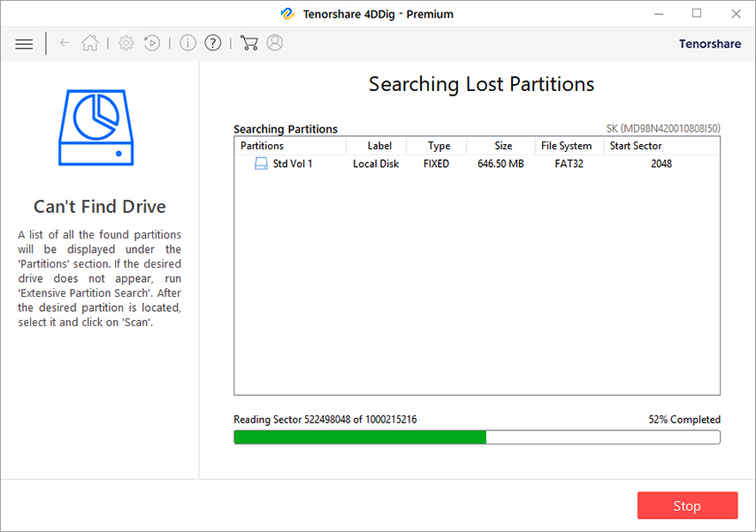Image resolution: width=756 pixels, height=532 pixels.
Task: Close the 4DDig window
Action: [x=736, y=14]
